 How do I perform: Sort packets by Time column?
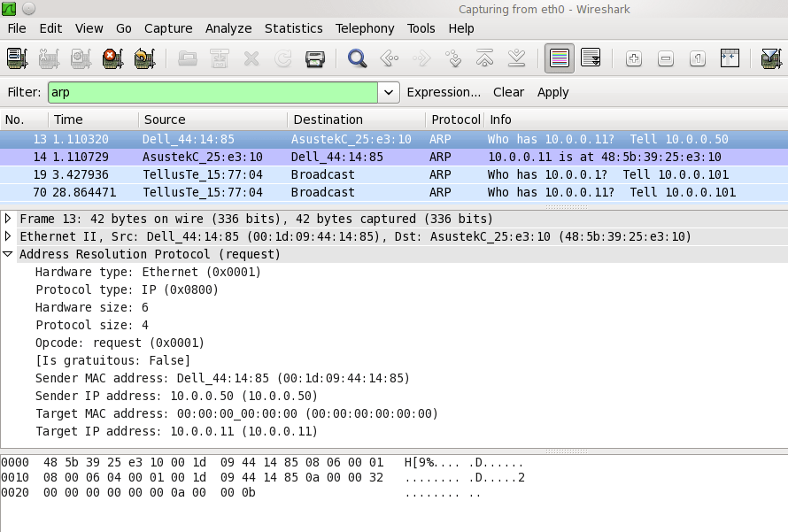[x=94, y=120]
